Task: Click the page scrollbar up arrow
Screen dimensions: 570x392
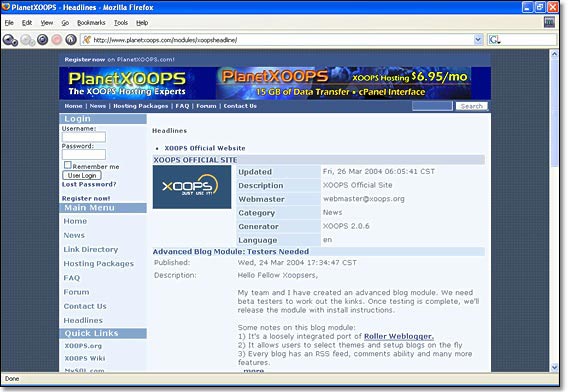Action: coord(554,54)
